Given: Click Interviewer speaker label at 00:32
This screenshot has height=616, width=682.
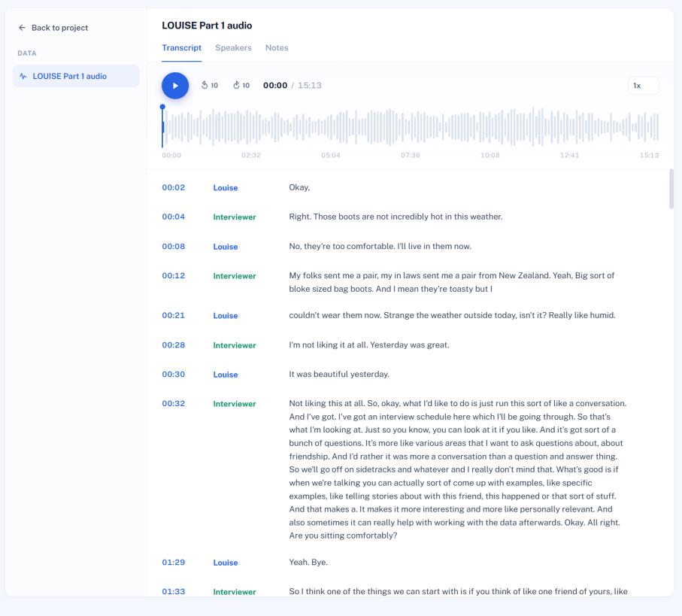Looking at the screenshot, I should pos(235,404).
